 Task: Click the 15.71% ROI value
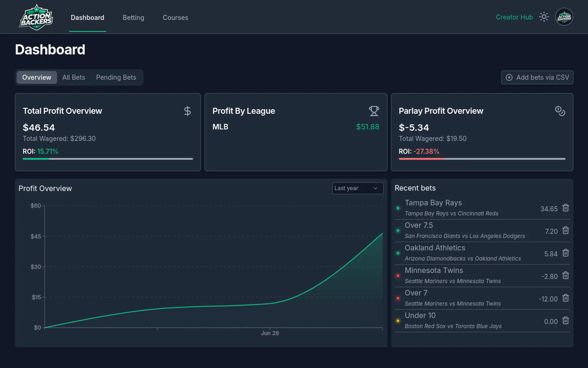point(48,151)
